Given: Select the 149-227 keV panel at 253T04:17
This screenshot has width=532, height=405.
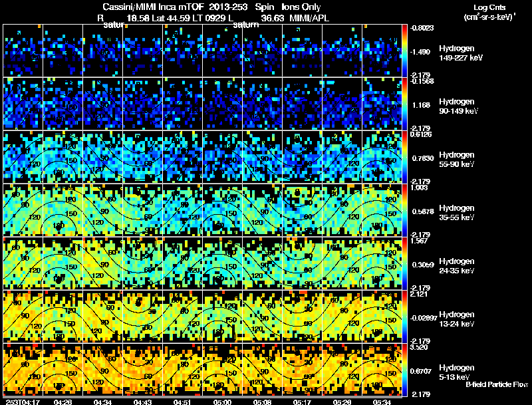Looking at the screenshot, I should 23,51.
